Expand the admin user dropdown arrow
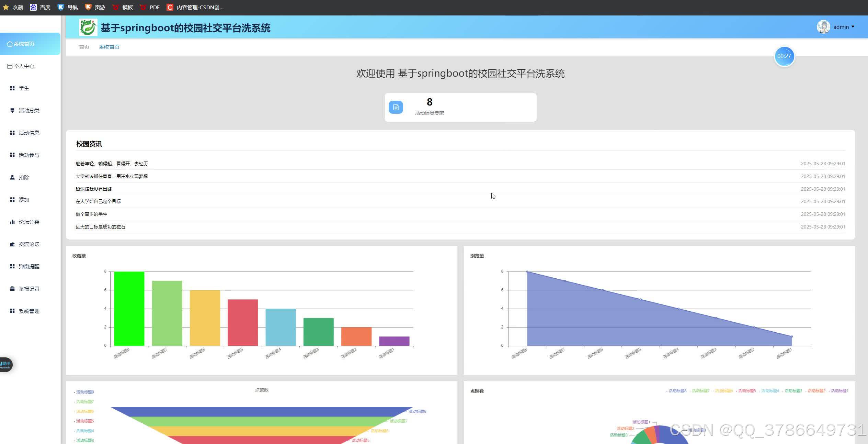868x444 pixels. point(853,27)
